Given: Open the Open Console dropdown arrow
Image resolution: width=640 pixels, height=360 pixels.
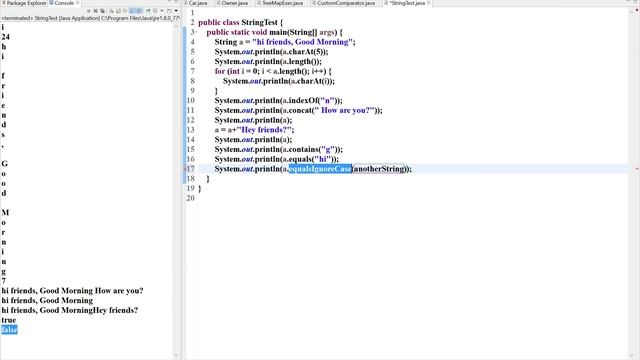Looking at the screenshot, I should coord(176,11).
